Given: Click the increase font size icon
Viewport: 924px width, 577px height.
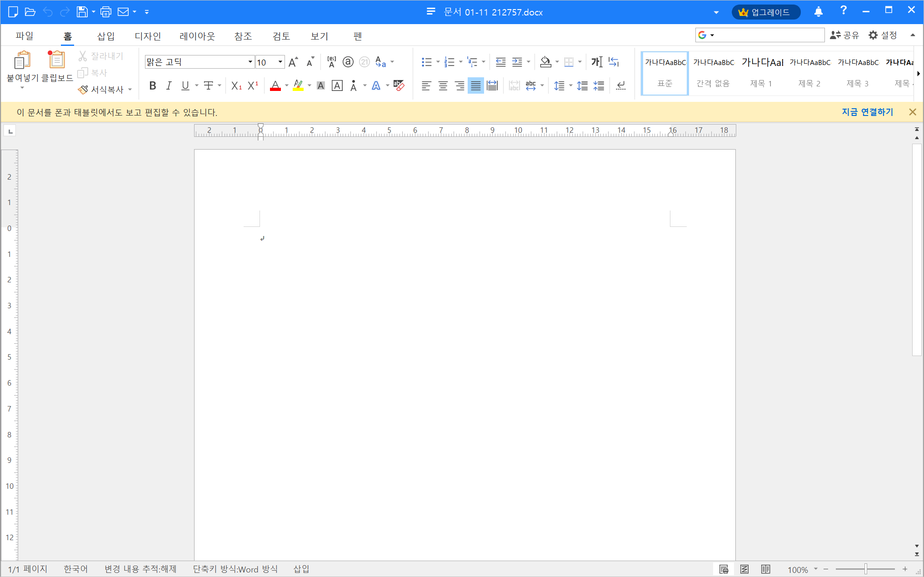Looking at the screenshot, I should point(293,62).
